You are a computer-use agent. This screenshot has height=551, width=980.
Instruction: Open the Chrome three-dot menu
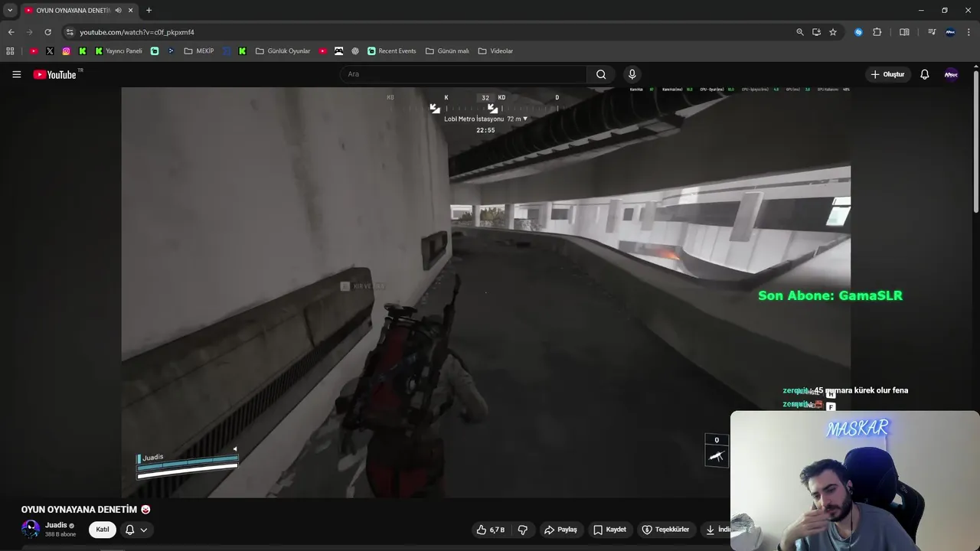click(969, 32)
